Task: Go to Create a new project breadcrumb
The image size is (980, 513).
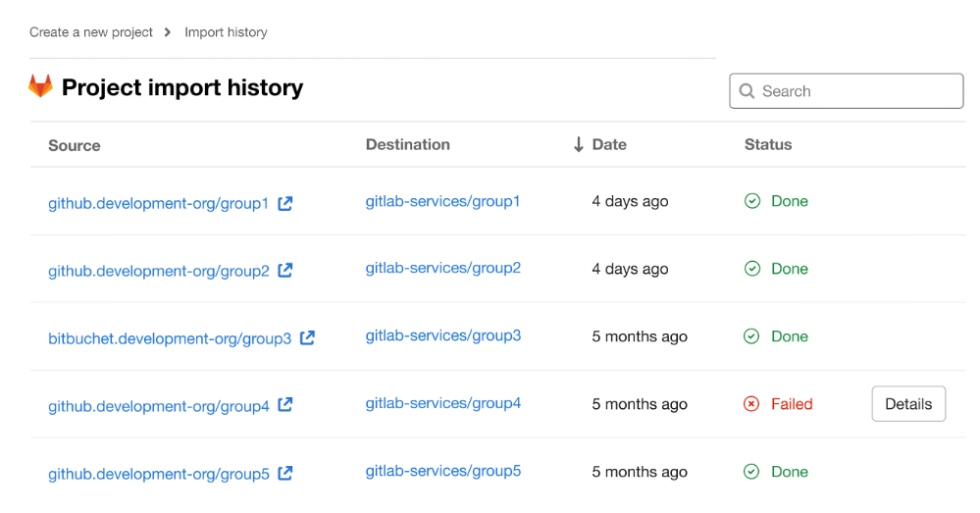Action: (91, 32)
